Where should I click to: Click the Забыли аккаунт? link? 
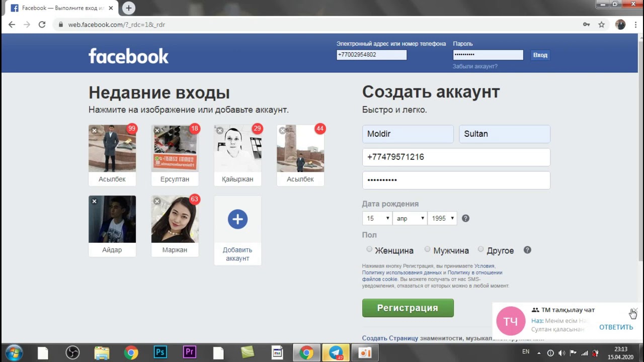pos(475,66)
